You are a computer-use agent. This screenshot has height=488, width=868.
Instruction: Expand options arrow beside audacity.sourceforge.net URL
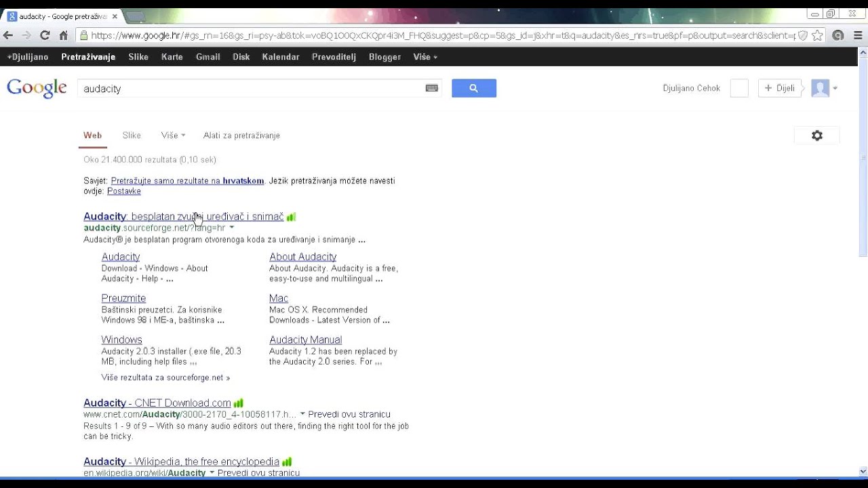pyautogui.click(x=232, y=228)
